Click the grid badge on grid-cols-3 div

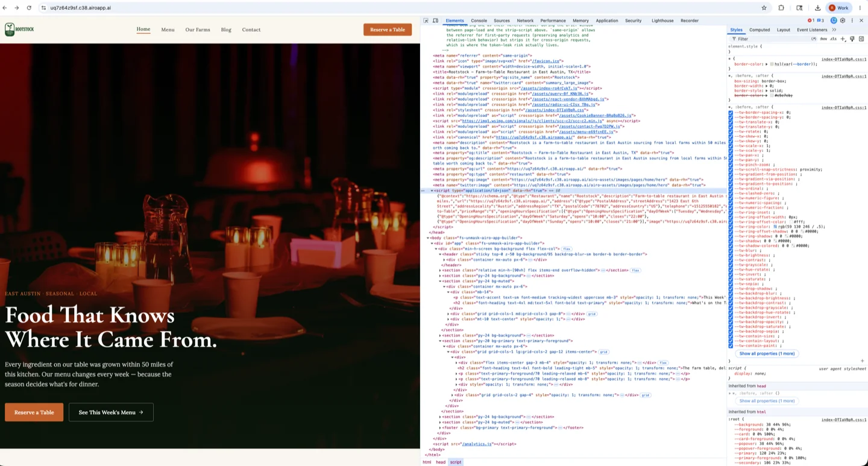point(592,314)
